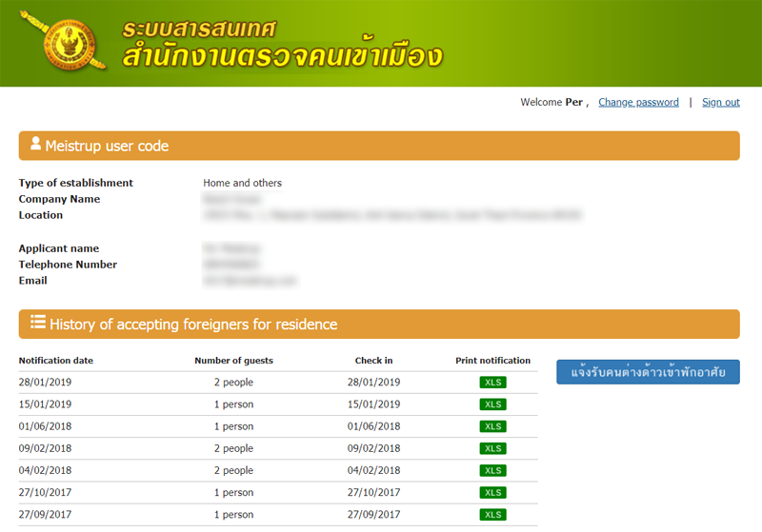Image resolution: width=762 pixels, height=532 pixels.
Task: Select History of accepting foreigners heading
Action: 193,325
